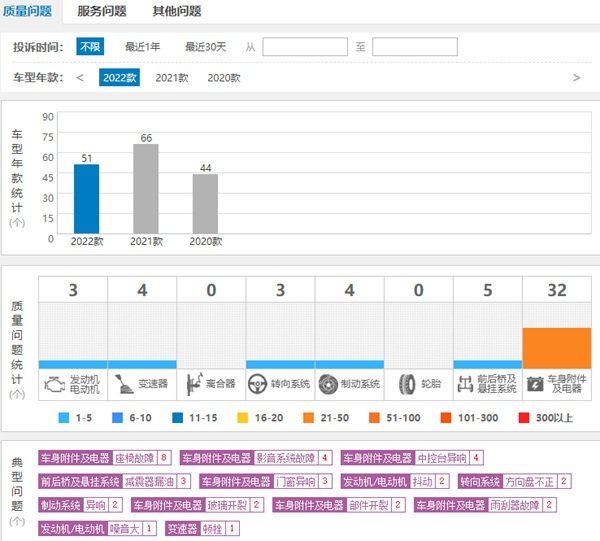The image size is (600, 541).
Task: Open the 其他问题 tab
Action: (x=176, y=11)
